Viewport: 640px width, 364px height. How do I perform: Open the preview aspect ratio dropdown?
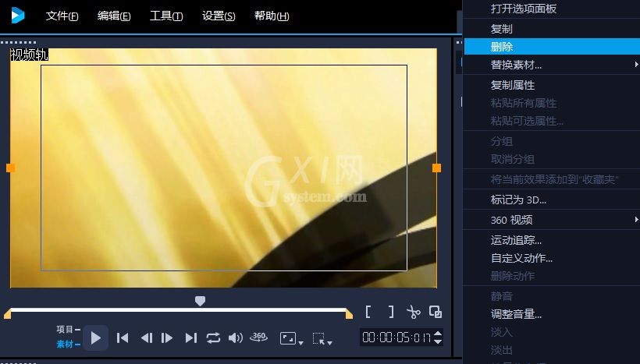click(291, 338)
